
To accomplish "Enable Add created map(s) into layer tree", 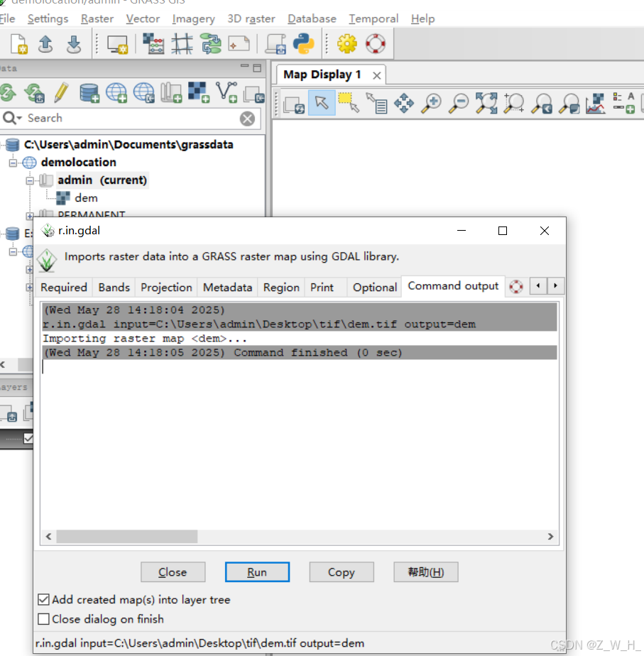I will (x=43, y=599).
